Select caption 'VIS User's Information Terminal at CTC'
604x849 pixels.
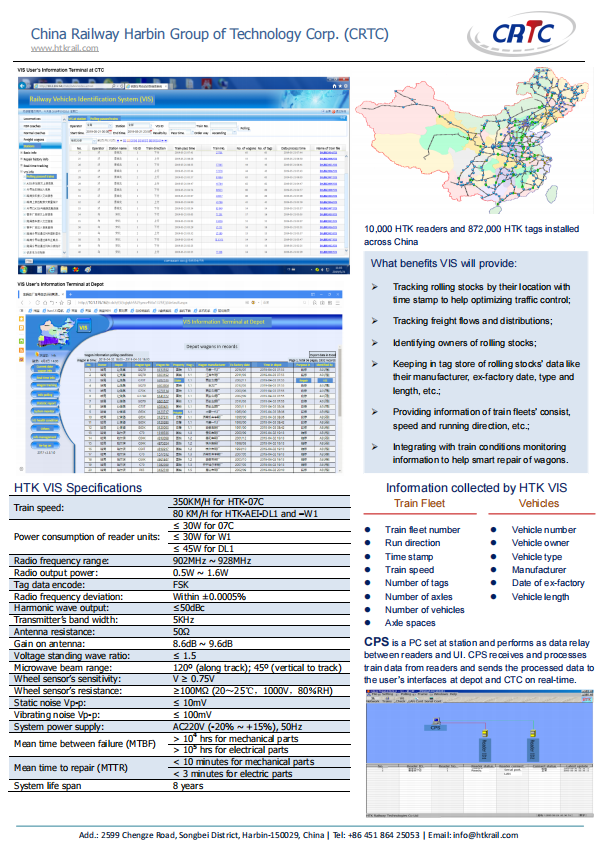[61, 70]
